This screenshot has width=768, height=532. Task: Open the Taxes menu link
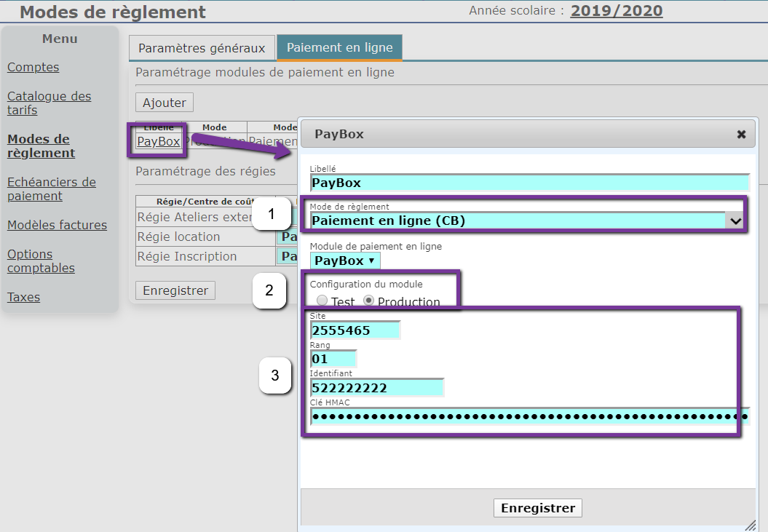23,297
